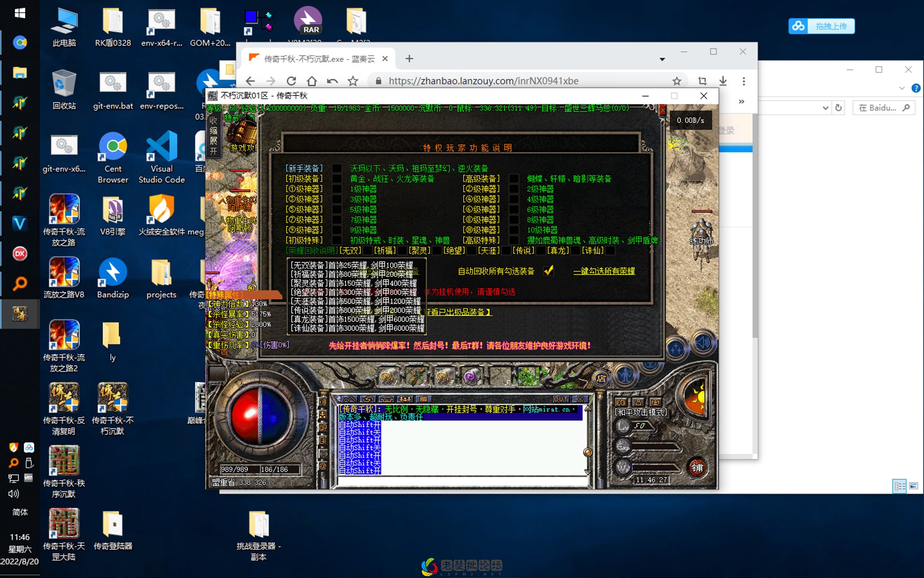Screen dimensions: 924x578
Task: Click the blue character figure round button
Action: point(625,375)
